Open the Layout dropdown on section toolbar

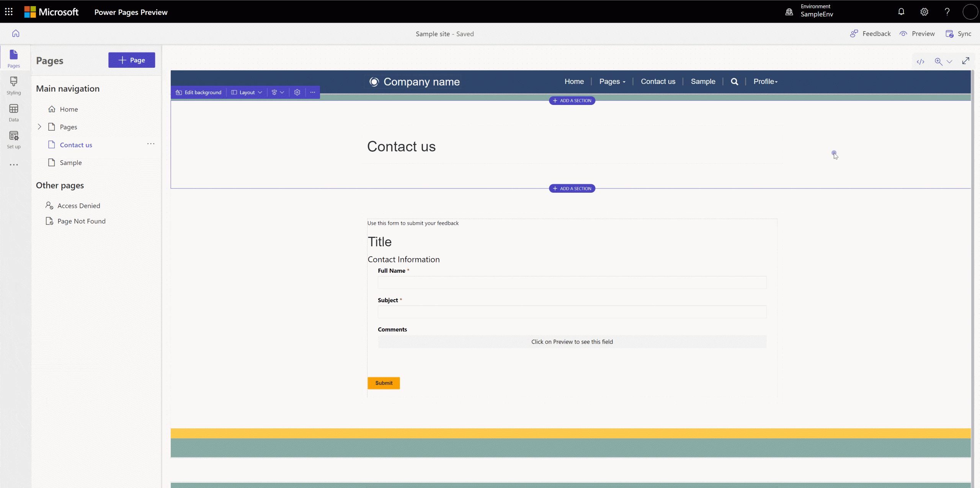[247, 92]
